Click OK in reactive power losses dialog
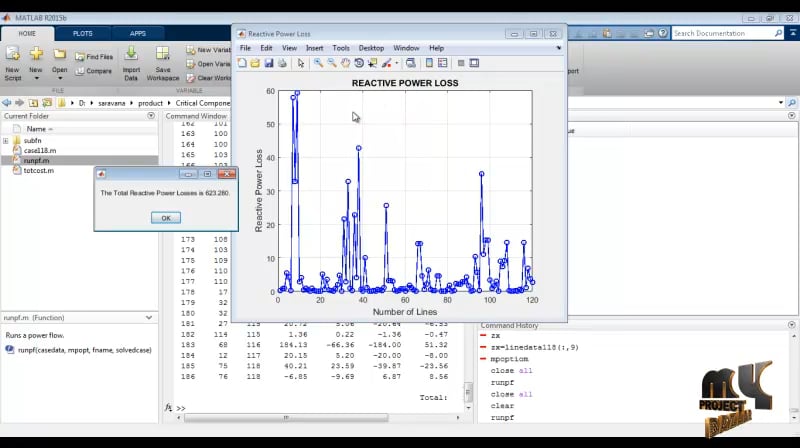800x448 pixels. (166, 218)
